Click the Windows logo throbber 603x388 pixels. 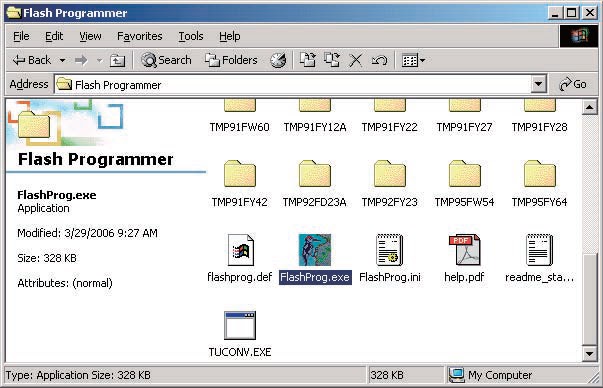(579, 36)
